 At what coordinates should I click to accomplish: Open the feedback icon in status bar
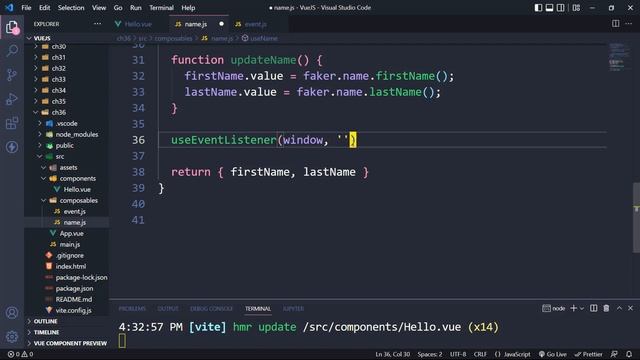(x=614, y=354)
